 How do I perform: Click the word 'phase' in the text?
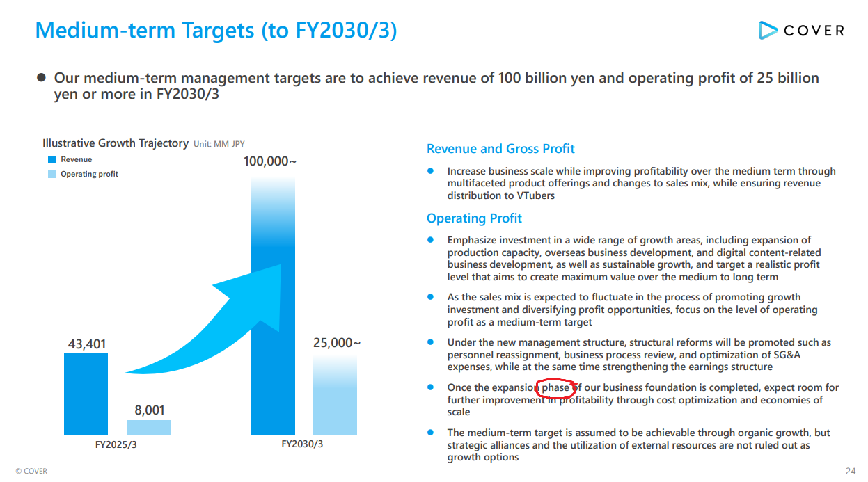[x=555, y=387]
